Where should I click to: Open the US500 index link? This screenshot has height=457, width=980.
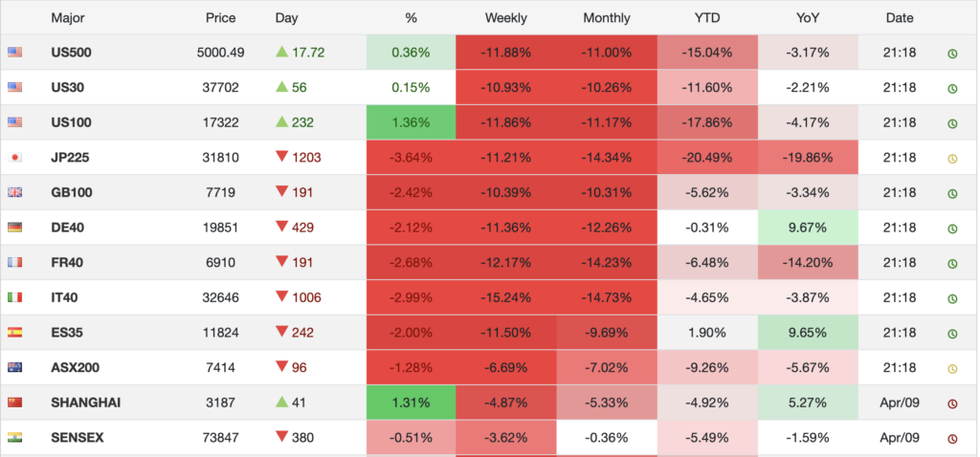pos(71,53)
